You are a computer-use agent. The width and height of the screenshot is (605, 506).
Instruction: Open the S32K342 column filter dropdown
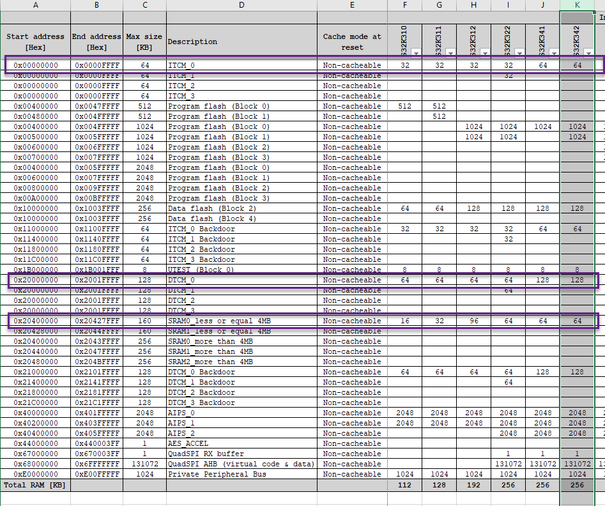pyautogui.click(x=588, y=52)
